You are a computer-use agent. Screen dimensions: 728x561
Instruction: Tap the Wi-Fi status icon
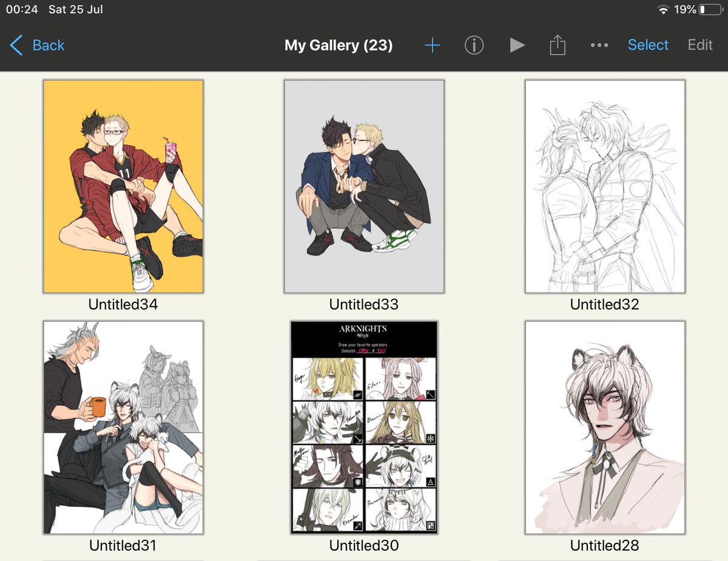[663, 10]
